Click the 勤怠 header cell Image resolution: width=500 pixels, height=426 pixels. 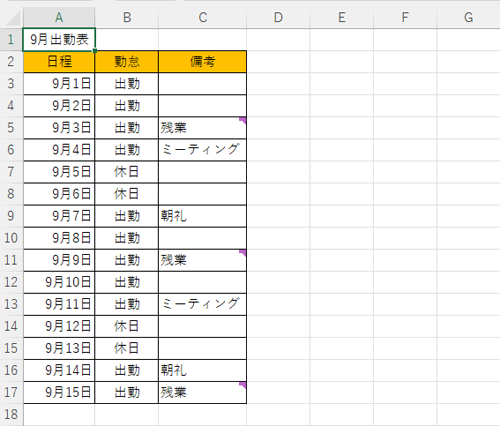127,62
